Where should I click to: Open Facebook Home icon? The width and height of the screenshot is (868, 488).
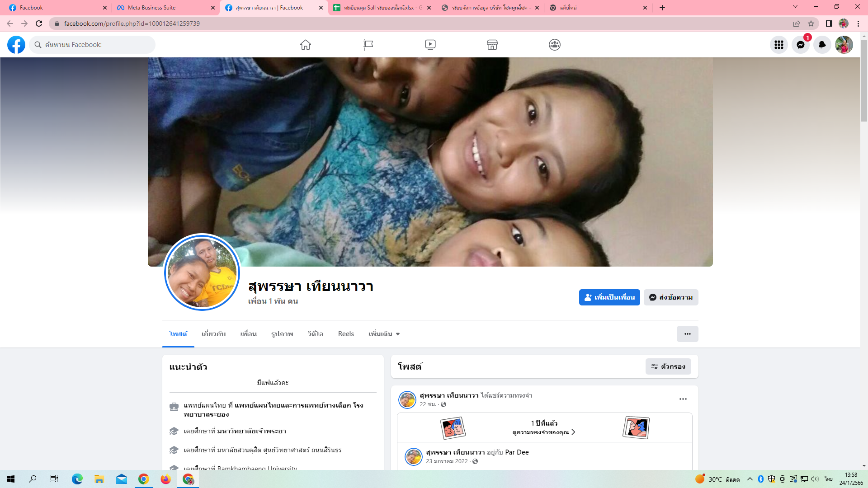(306, 45)
